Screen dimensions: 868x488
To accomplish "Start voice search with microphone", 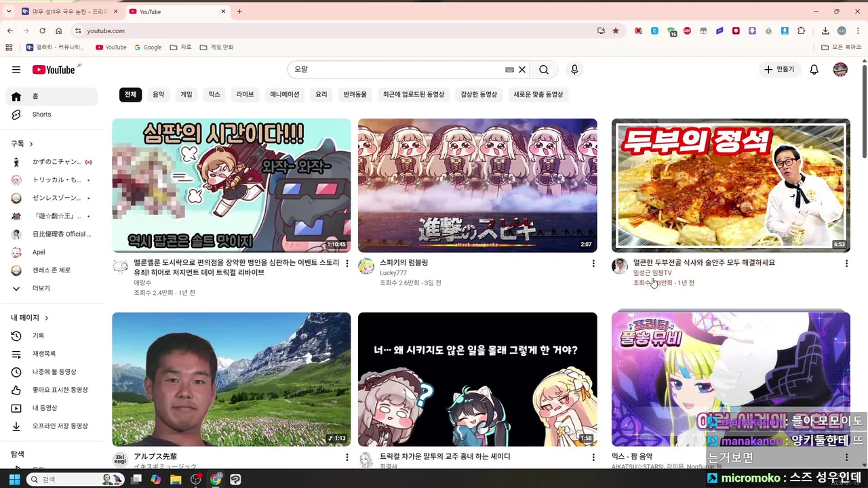I will 574,70.
